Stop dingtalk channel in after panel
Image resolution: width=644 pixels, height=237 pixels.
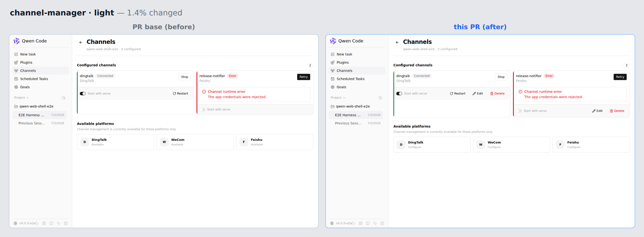coord(501,77)
